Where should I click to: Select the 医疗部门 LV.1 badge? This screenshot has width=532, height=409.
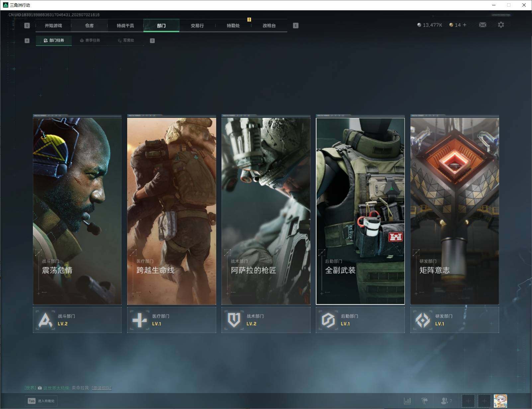[171, 320]
